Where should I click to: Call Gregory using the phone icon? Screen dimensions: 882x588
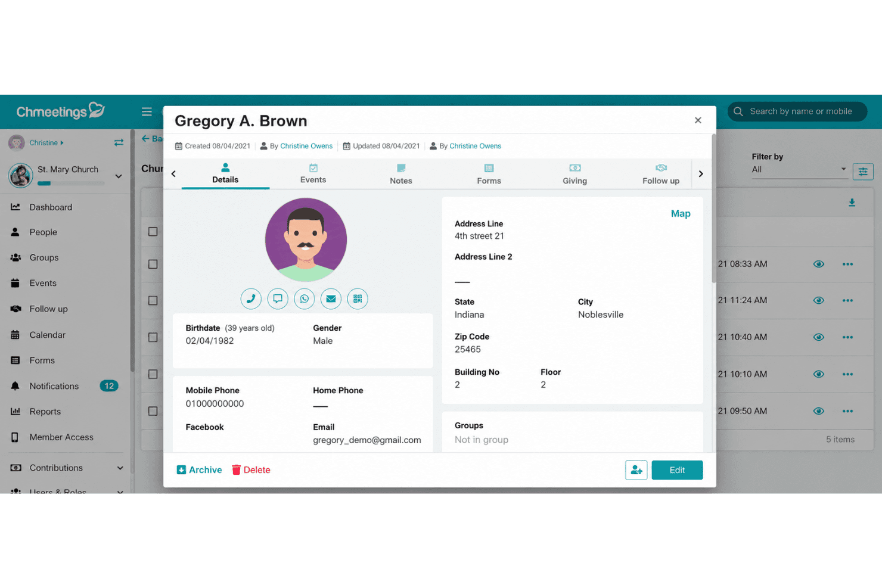tap(251, 298)
